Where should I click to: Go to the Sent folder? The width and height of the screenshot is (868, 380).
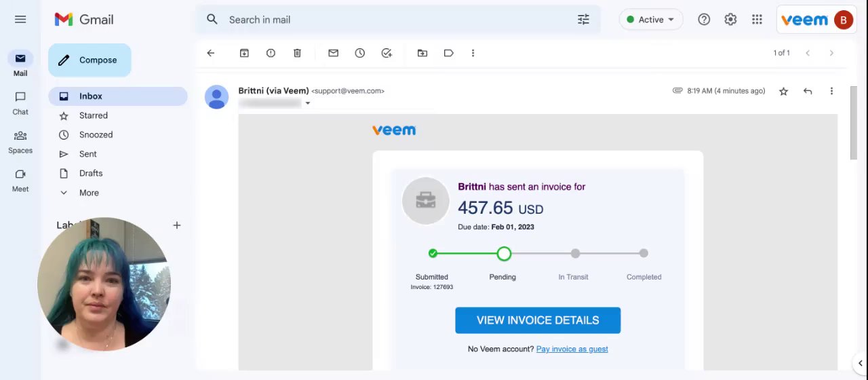[87, 154]
